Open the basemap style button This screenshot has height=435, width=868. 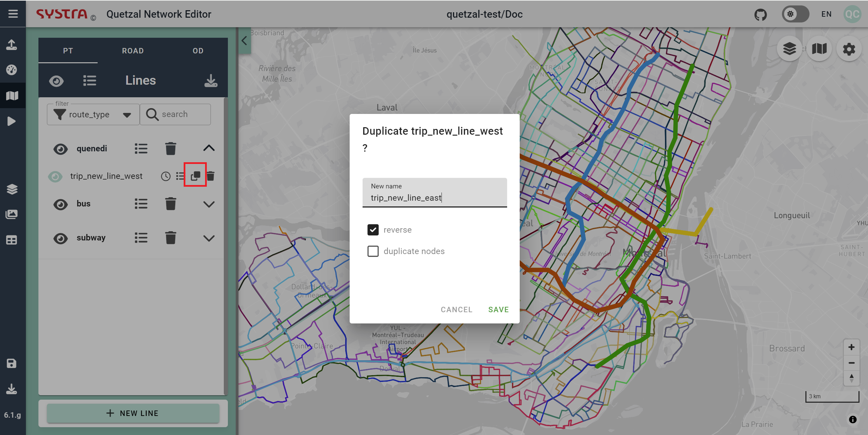coord(819,49)
